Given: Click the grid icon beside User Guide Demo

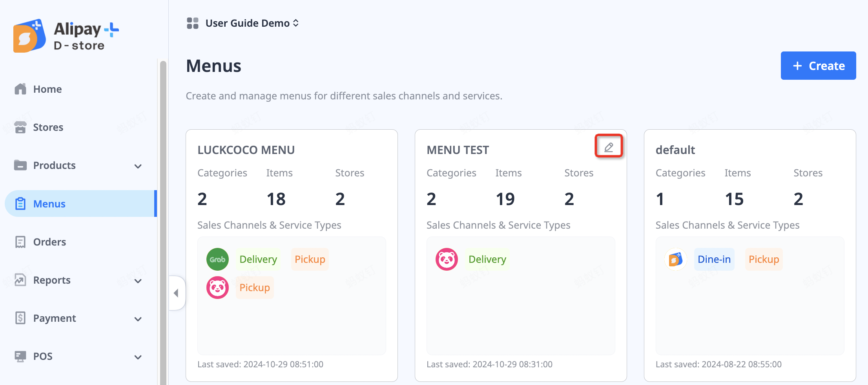Looking at the screenshot, I should pos(192,23).
